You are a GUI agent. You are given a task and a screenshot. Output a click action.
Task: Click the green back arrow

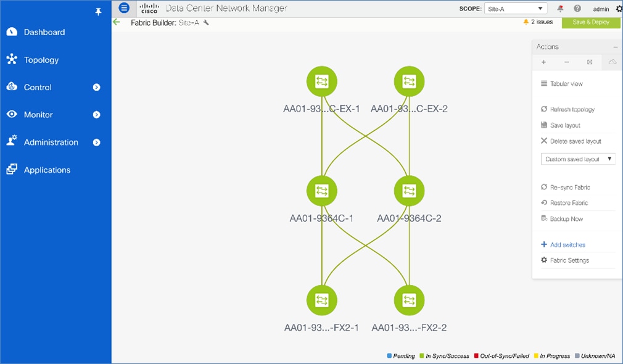117,22
